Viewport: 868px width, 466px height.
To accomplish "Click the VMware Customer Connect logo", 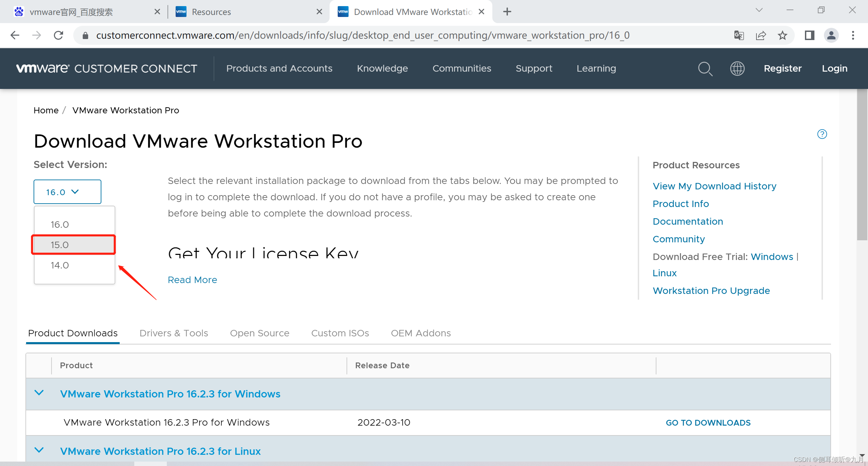I will tap(107, 69).
